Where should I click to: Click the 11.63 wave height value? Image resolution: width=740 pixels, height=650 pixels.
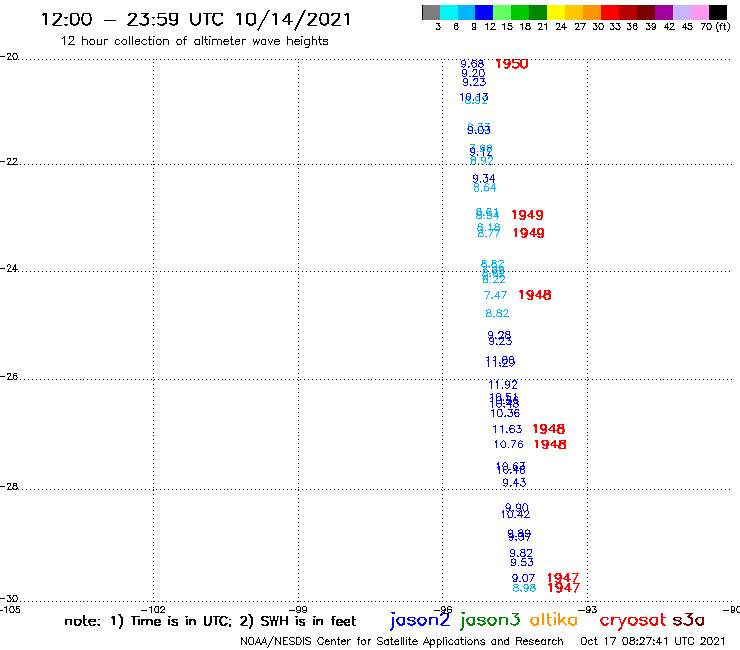(x=507, y=429)
